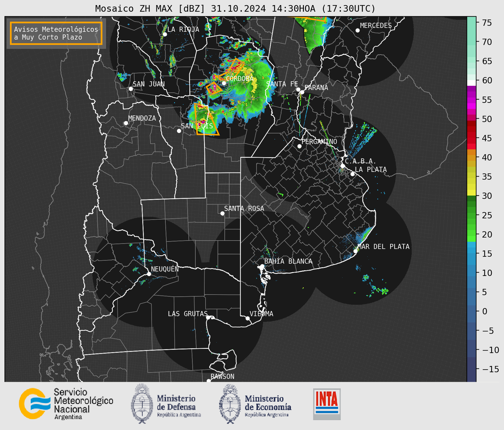Click the SAN LUIS city label

197,126
